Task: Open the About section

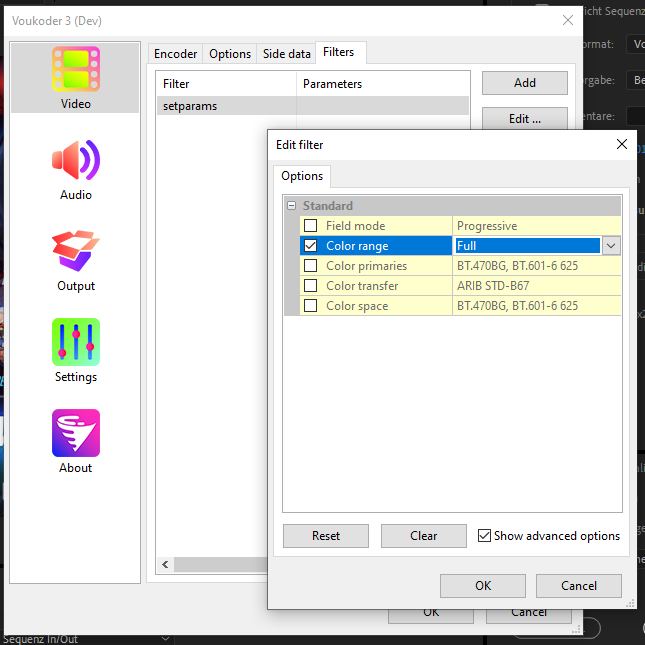Action: pyautogui.click(x=75, y=441)
